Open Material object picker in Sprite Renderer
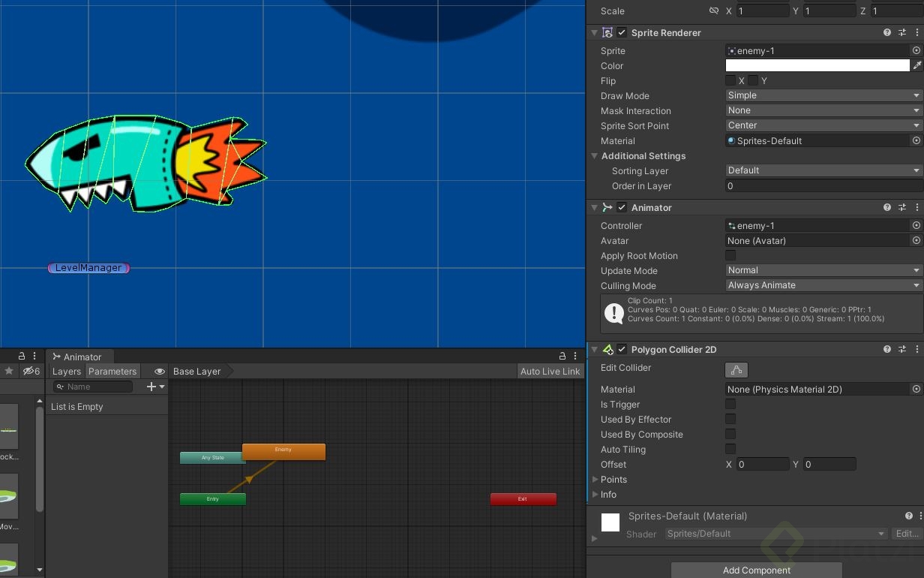This screenshot has width=924, height=578. 916,140
